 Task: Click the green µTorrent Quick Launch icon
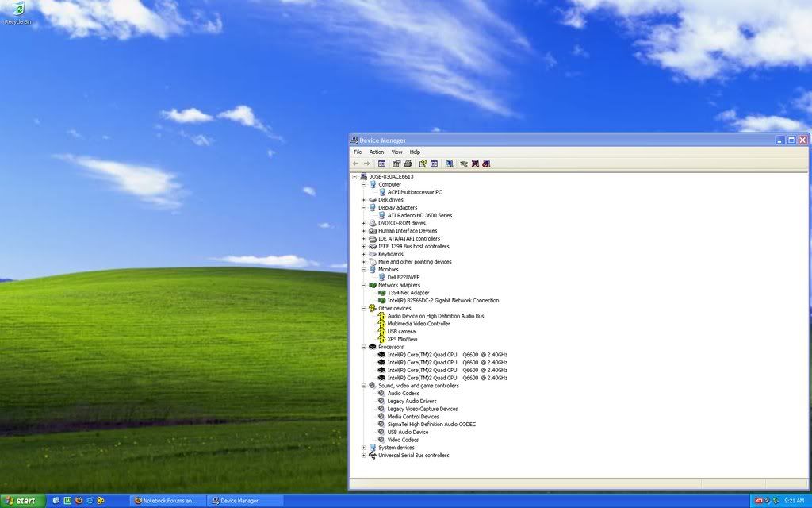coord(67,501)
